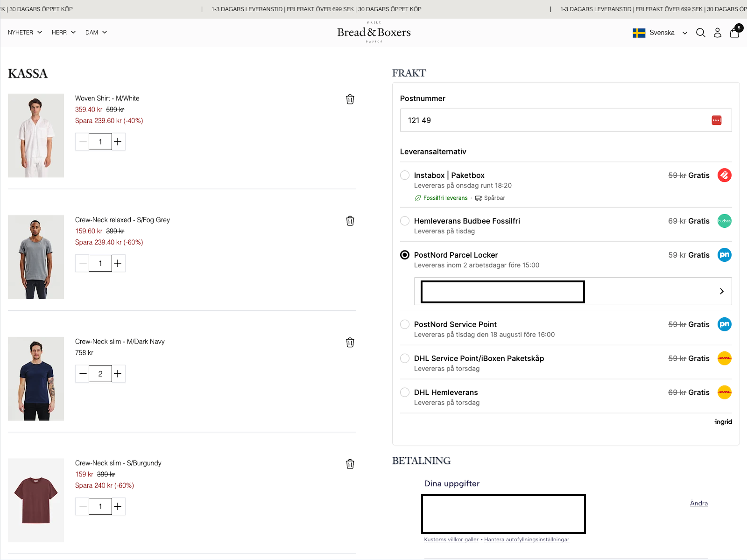Increase Woven Shirt quantity with plus
The width and height of the screenshot is (747, 560).
(x=118, y=142)
